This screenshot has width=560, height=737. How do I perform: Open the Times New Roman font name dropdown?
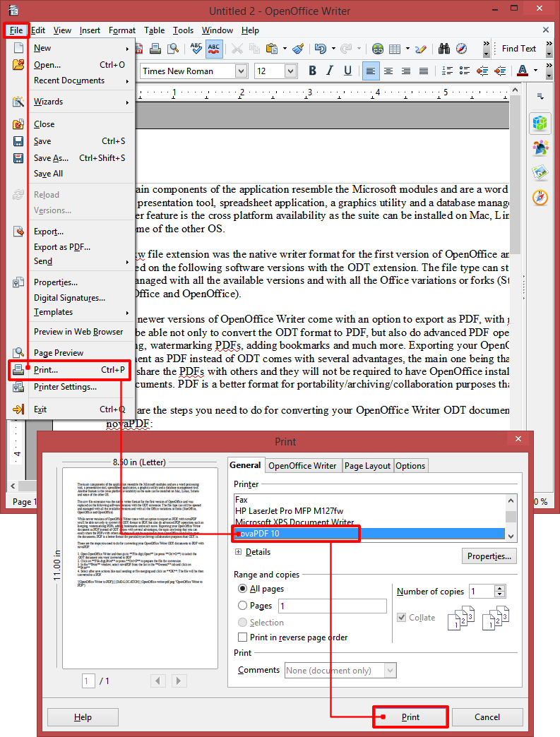(242, 71)
